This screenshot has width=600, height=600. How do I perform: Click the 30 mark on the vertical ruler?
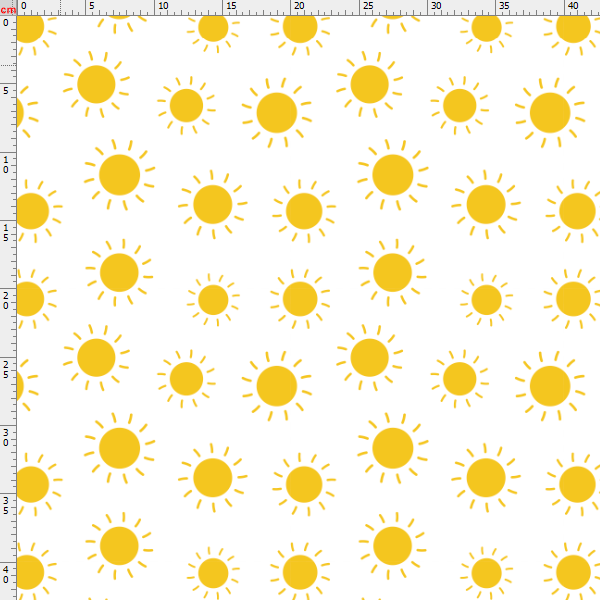click(x=6, y=437)
